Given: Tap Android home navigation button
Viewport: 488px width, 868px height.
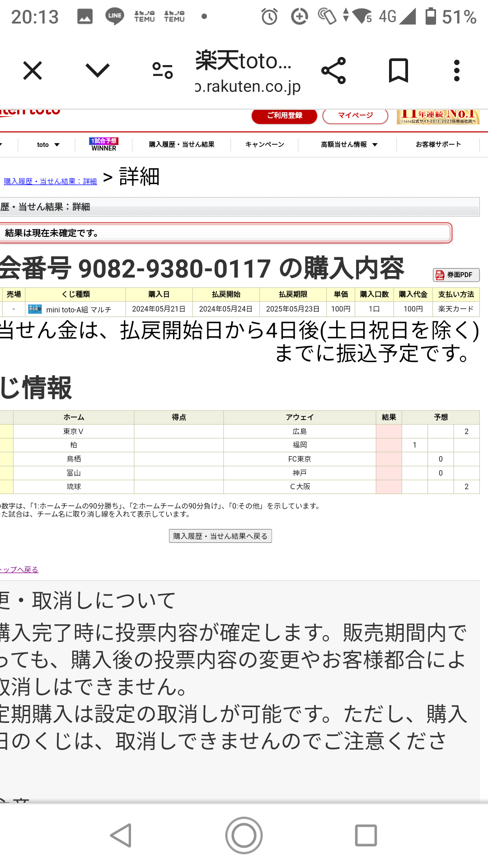Looking at the screenshot, I should coord(244,835).
